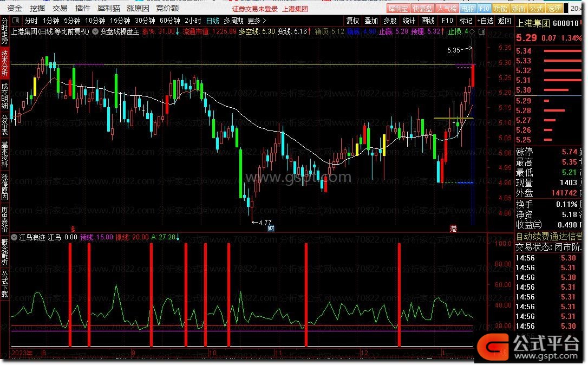Open the 插件 menu
This screenshot has height=365, width=588.
tap(82, 8)
